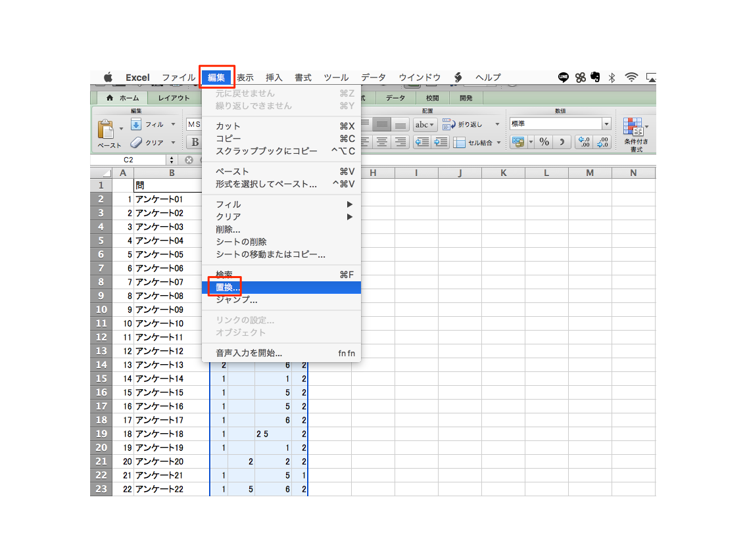Open the conditional formatting dropdown arrow
747x560 pixels.
[x=646, y=127]
